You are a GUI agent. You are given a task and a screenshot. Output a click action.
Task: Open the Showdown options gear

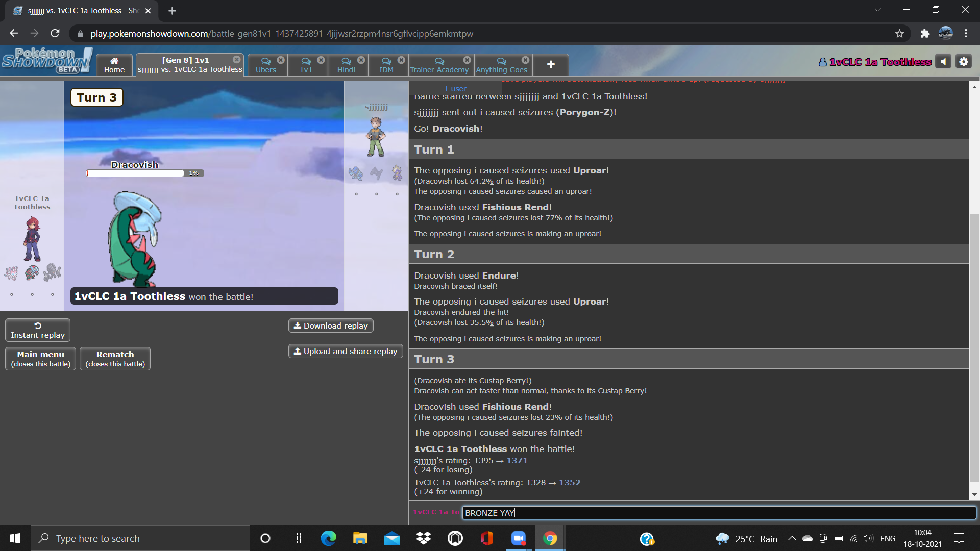click(x=964, y=62)
